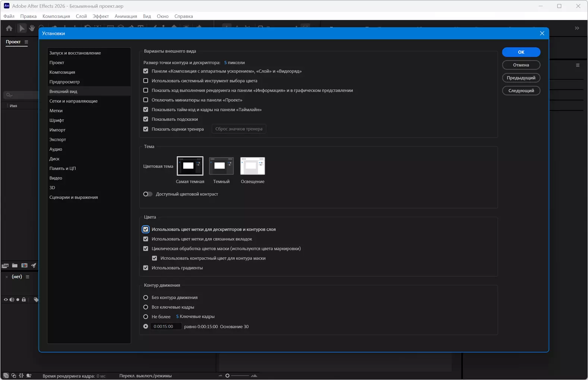Toggle the Layer Switches pane icon at bottom-left

(x=6, y=376)
